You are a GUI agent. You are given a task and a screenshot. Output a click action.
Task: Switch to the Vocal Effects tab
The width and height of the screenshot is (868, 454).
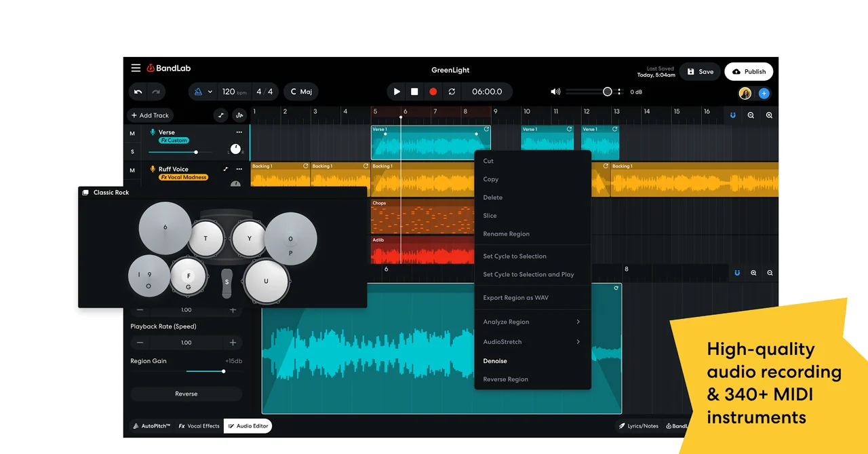point(199,426)
